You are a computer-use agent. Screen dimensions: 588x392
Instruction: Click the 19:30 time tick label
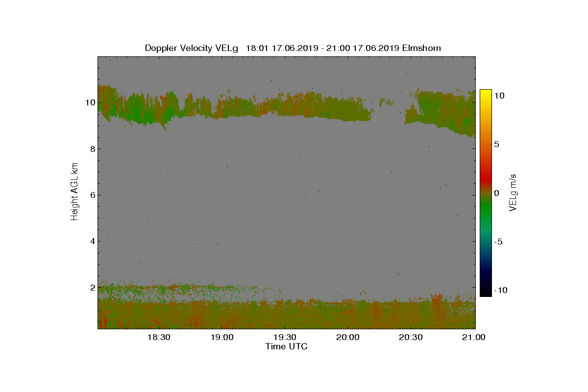pyautogui.click(x=285, y=337)
